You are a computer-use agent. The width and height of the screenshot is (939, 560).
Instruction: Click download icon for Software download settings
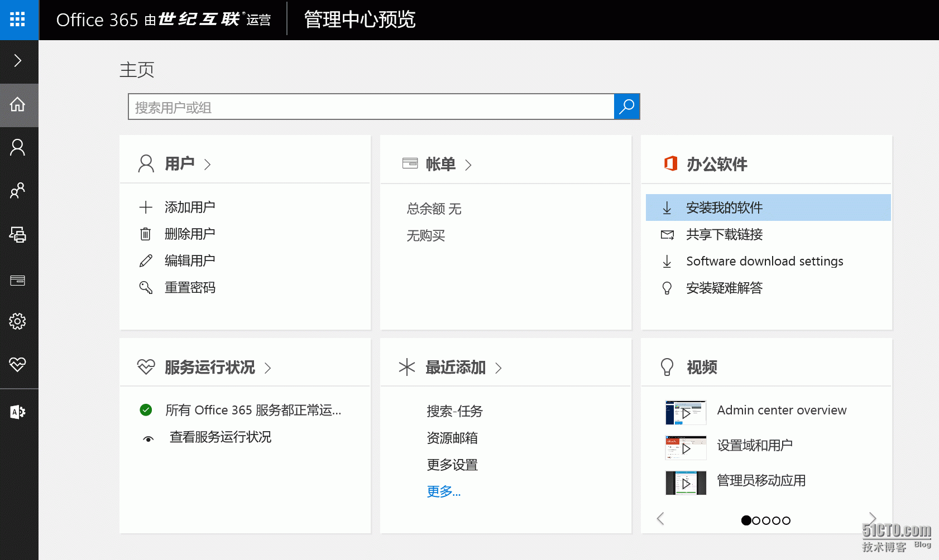667,261
